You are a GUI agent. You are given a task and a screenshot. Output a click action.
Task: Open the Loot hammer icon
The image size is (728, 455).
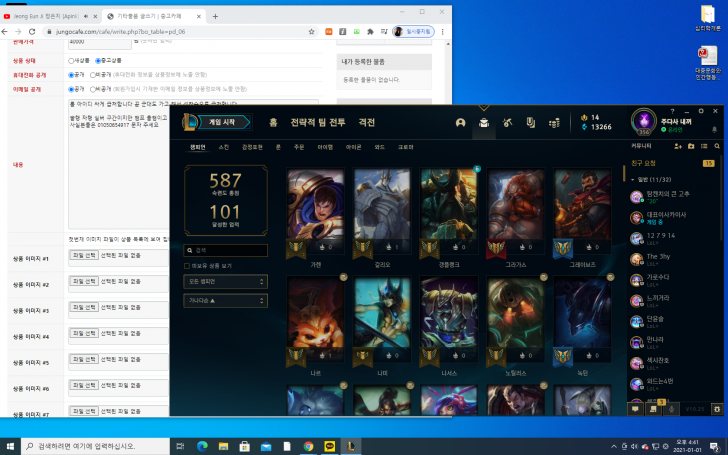pos(507,122)
